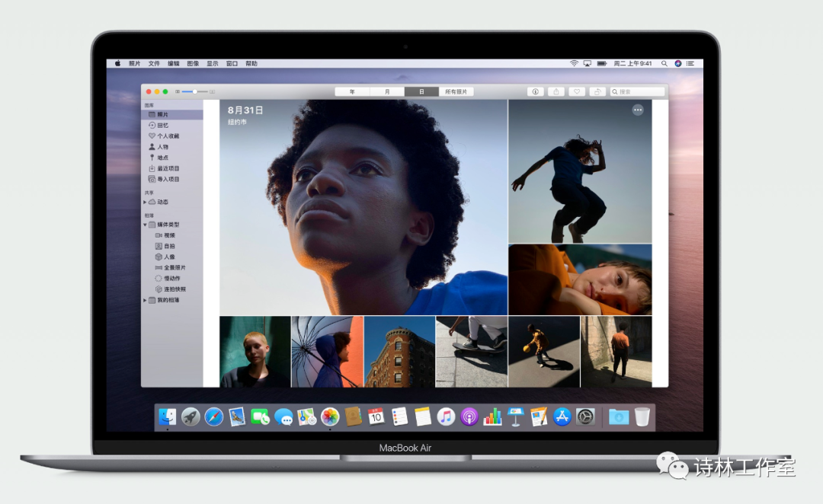Open Calendar from the Dock
Image resolution: width=823 pixels, height=504 pixels.
pos(376,417)
